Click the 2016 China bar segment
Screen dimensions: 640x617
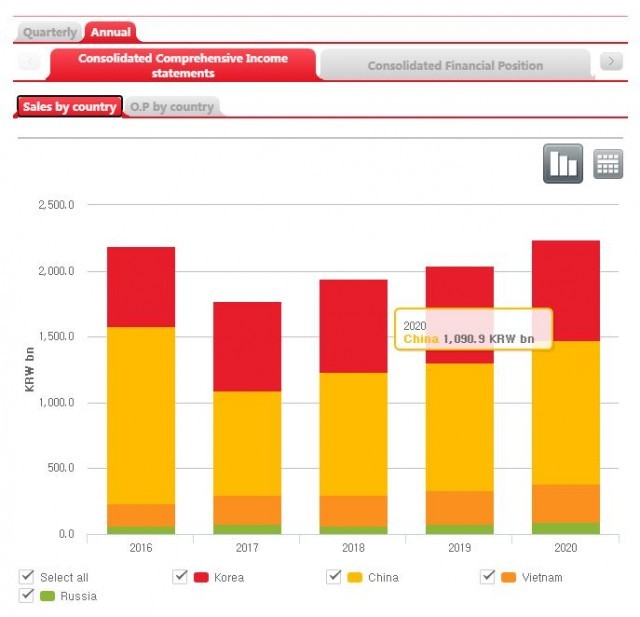point(141,415)
